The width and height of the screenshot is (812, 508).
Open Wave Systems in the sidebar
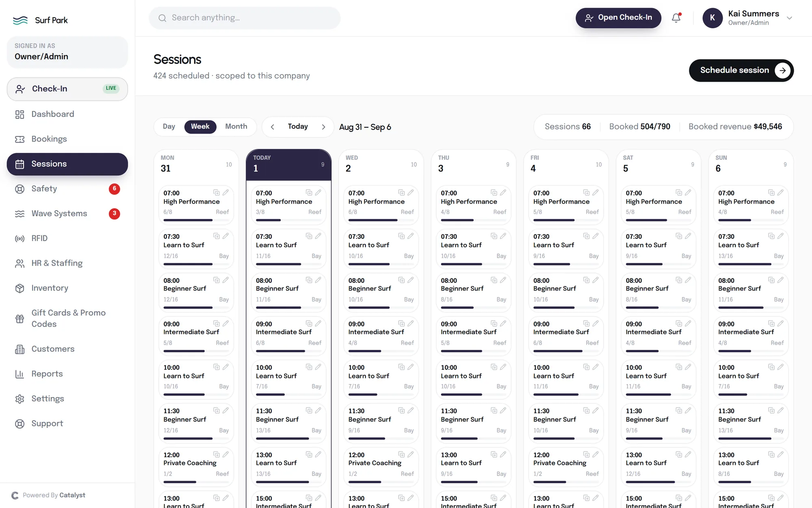[x=67, y=213]
